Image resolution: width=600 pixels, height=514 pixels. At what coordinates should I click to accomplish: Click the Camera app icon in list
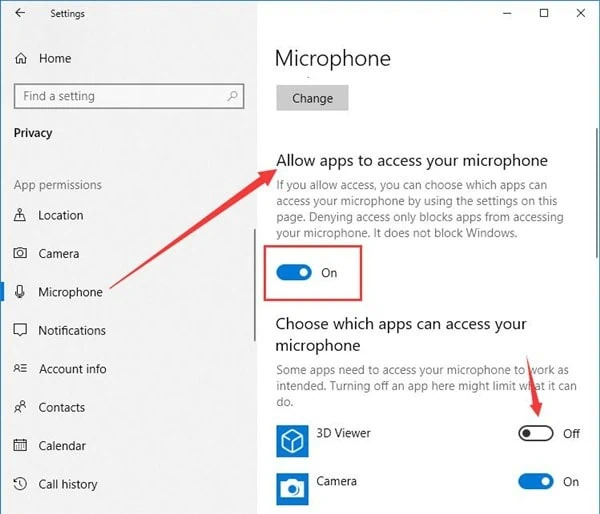pos(292,487)
